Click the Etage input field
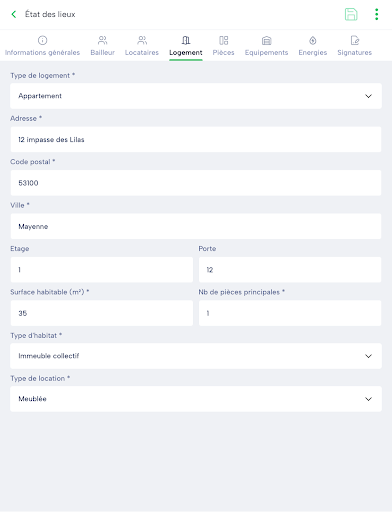This screenshot has height=512, width=392. click(102, 270)
